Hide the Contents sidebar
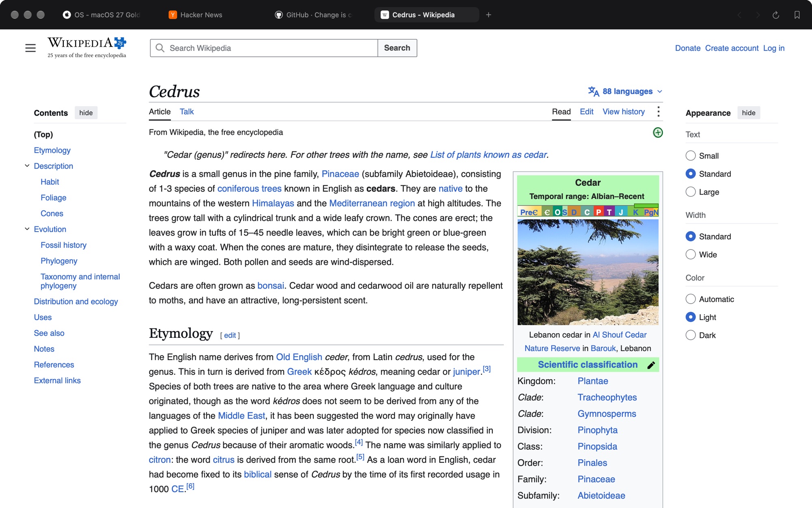 (x=86, y=113)
